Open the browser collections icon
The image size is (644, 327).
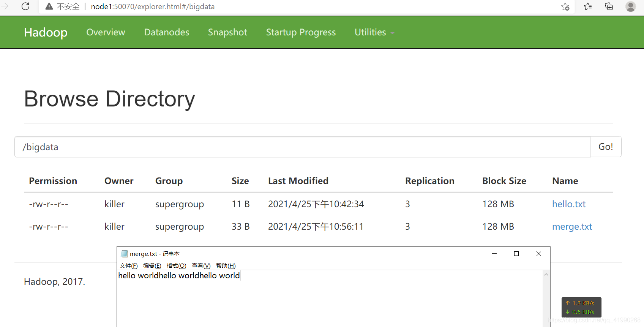click(609, 6)
